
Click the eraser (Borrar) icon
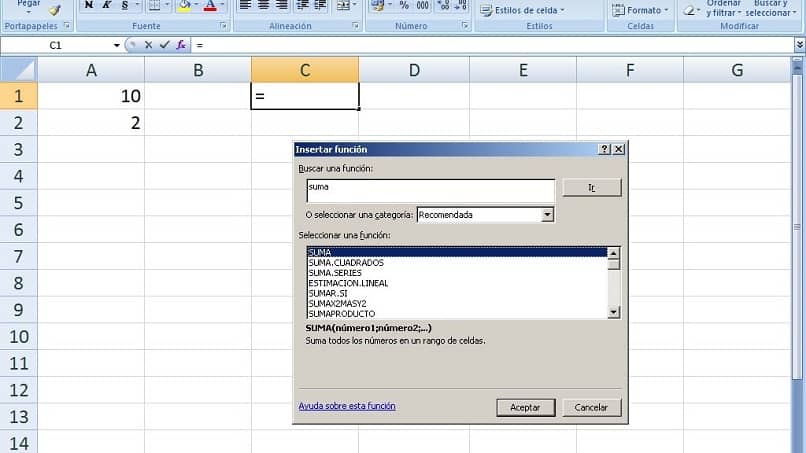pyautogui.click(x=689, y=10)
